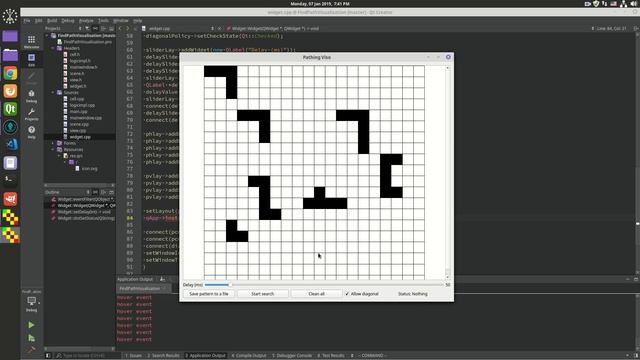Click the link-with-editor icon in Projects panel

(95, 29)
